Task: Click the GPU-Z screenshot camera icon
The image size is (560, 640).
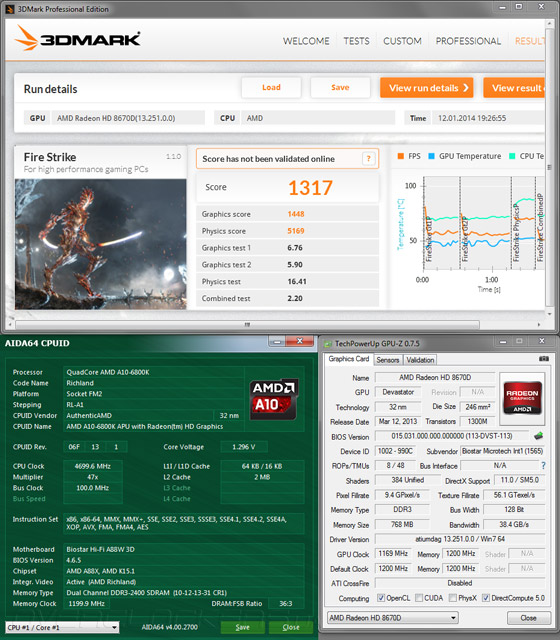Action: pyautogui.click(x=544, y=359)
